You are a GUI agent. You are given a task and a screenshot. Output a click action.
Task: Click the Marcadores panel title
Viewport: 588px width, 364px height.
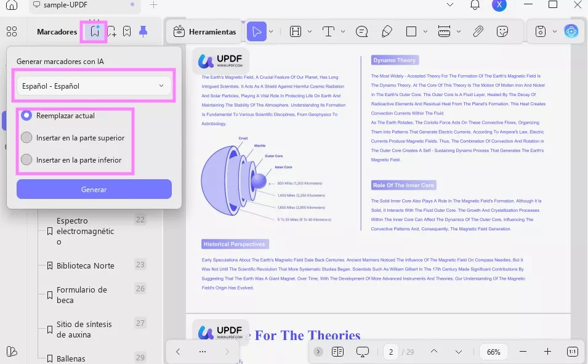click(x=57, y=31)
